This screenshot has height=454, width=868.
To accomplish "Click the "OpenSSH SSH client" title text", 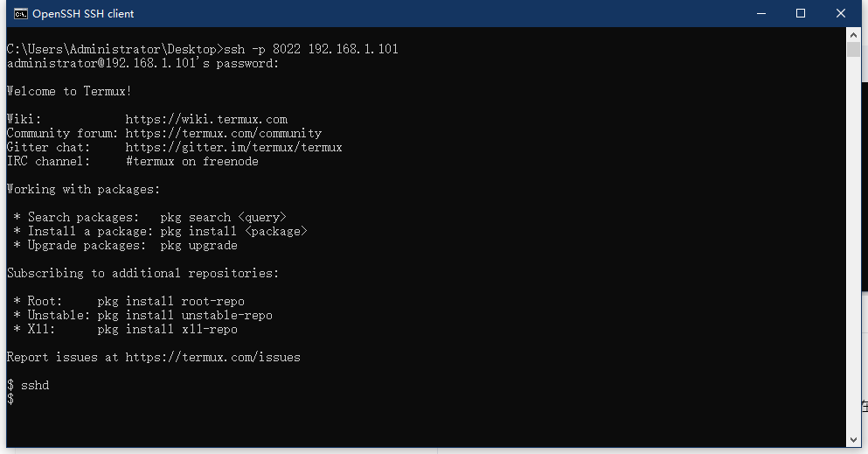I will point(83,14).
